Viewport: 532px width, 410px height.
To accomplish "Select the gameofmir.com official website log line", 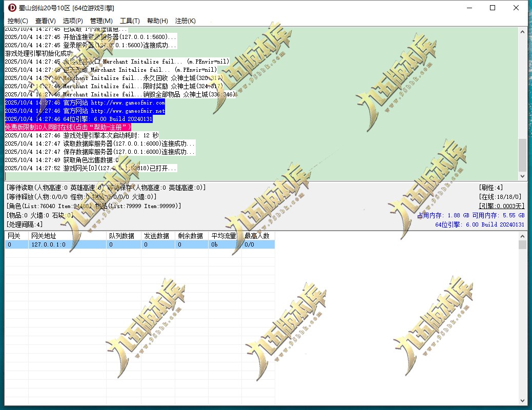I will coord(85,102).
